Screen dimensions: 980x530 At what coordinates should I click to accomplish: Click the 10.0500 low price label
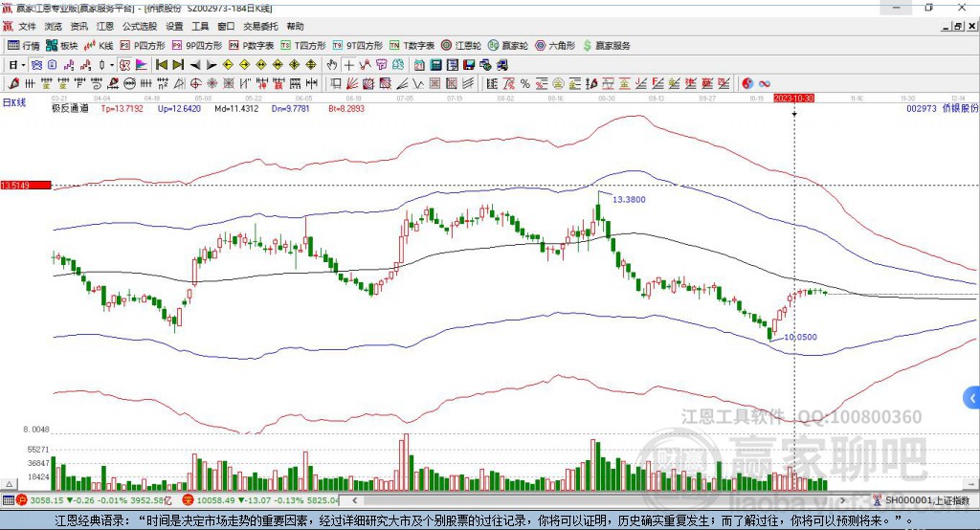(800, 337)
